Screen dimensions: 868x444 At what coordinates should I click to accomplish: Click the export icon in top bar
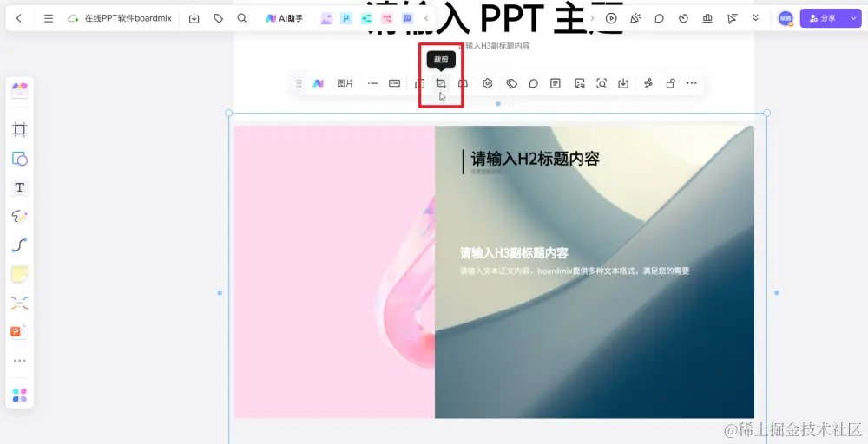(x=194, y=18)
